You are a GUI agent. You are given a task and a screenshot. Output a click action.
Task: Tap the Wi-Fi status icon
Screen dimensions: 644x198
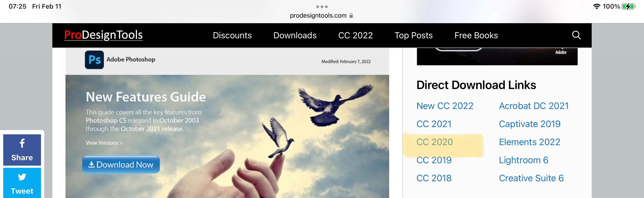coord(597,6)
